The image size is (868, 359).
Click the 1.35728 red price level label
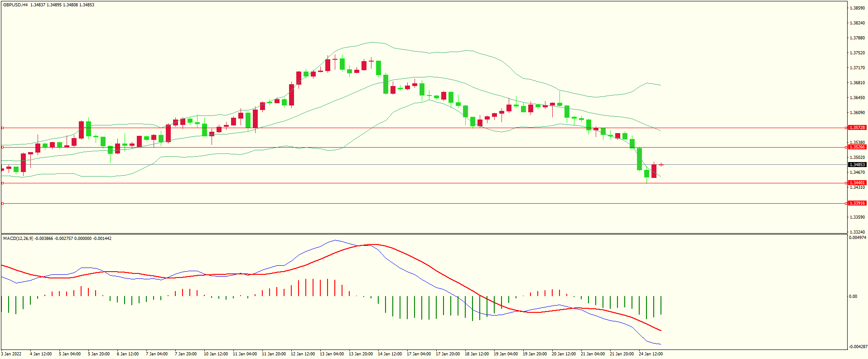pyautogui.click(x=857, y=128)
